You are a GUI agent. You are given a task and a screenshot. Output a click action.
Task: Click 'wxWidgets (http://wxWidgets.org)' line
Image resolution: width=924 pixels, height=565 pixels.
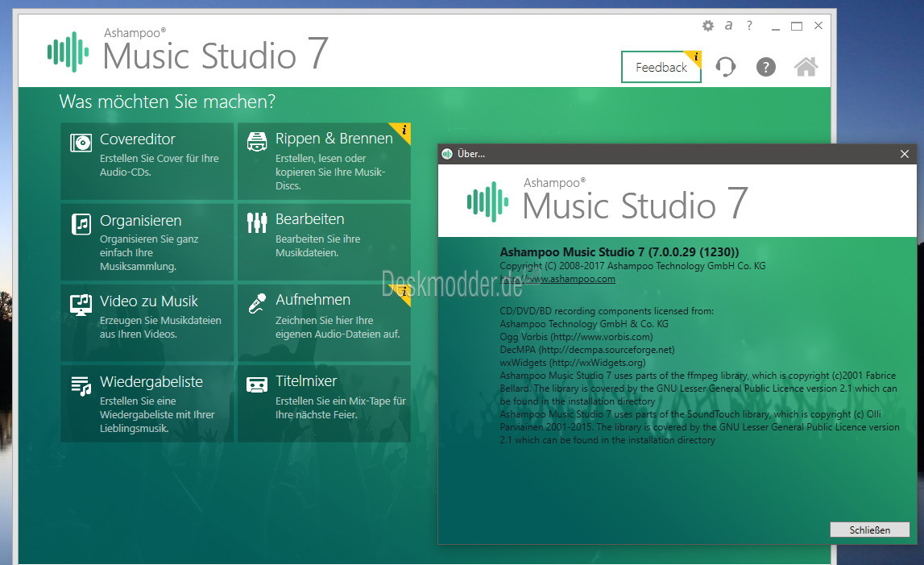[573, 363]
